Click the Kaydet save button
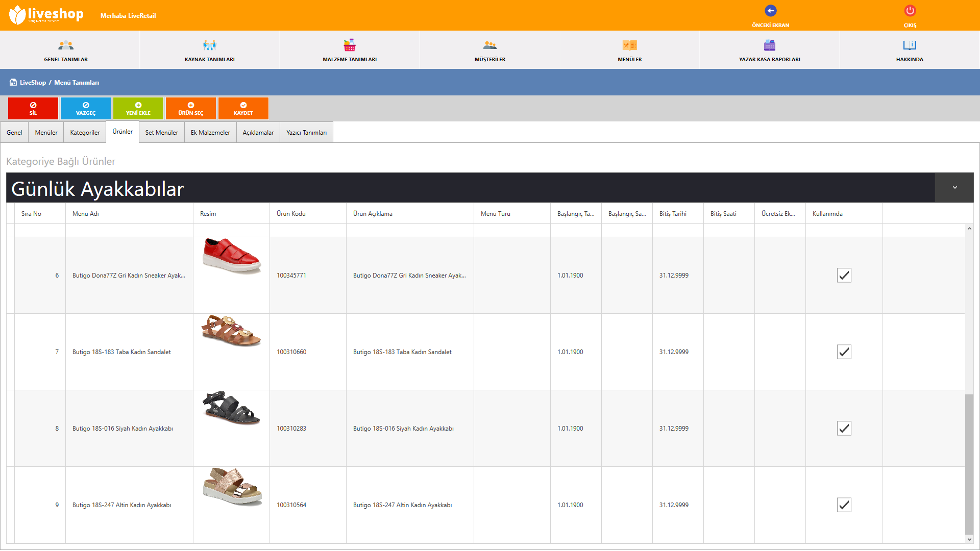 [243, 108]
